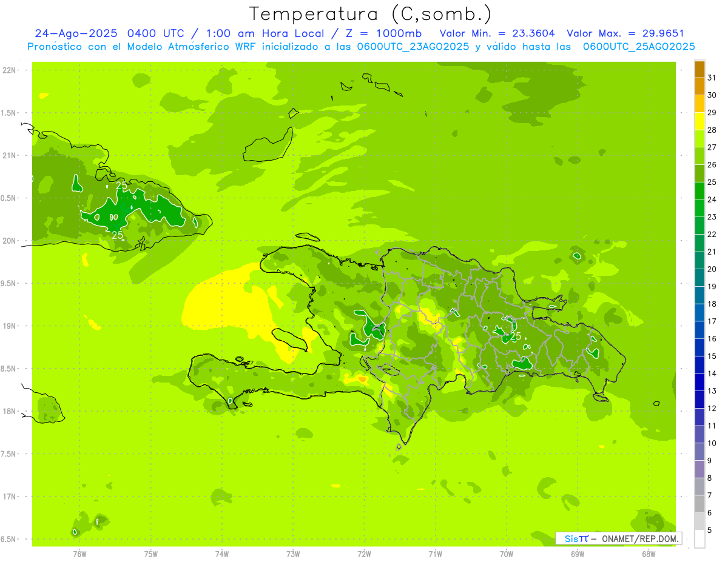Select the date '24-Ago-2025' in the header
This screenshot has width=728, height=562.
[x=76, y=33]
